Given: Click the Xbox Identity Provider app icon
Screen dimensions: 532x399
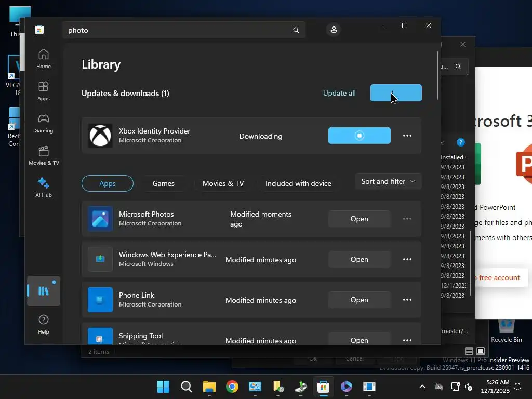Looking at the screenshot, I should pos(100,136).
